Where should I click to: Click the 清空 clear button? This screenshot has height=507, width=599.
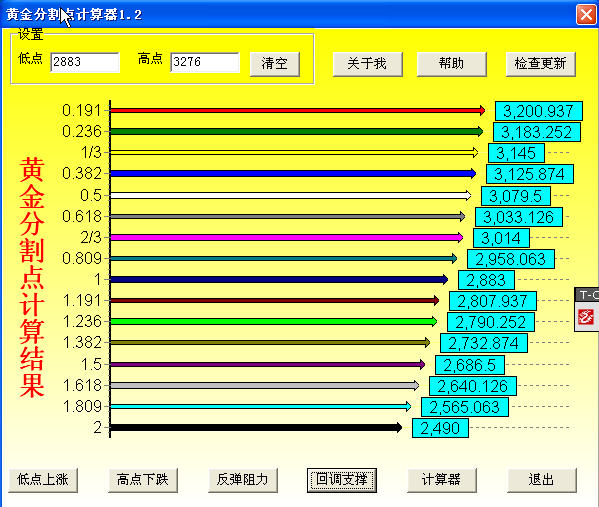pos(275,63)
